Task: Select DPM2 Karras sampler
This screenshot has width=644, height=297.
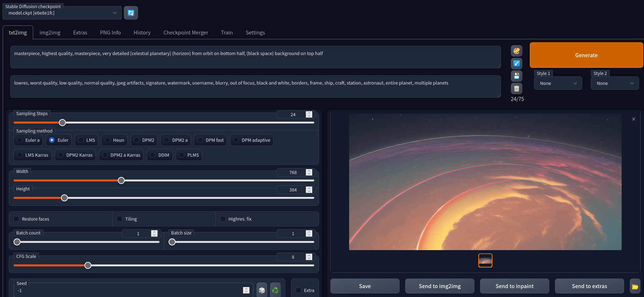Action: coord(75,155)
